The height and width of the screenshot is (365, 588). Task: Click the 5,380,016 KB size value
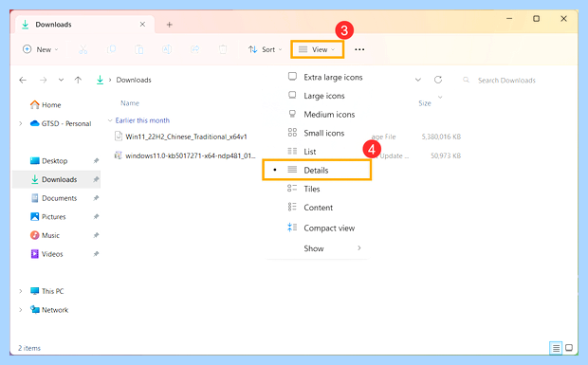point(441,137)
